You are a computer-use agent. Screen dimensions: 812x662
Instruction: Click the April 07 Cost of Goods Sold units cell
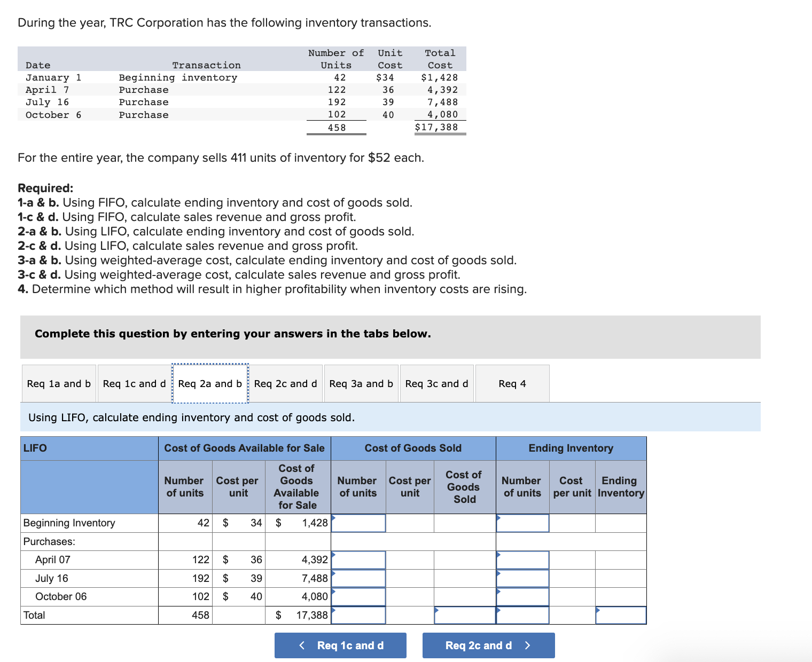tap(358, 559)
